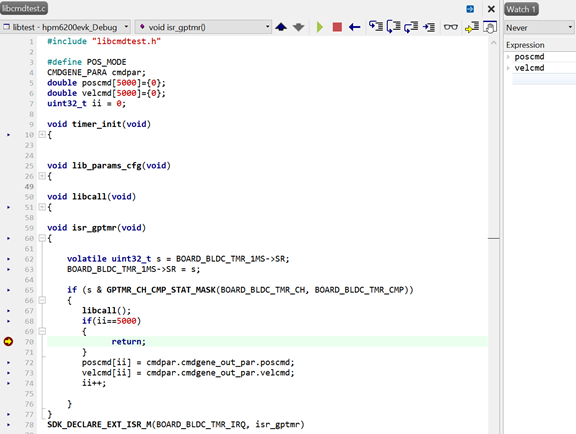The width and height of the screenshot is (576, 434).
Task: Click the empty new watch expression field
Action: [x=544, y=79]
